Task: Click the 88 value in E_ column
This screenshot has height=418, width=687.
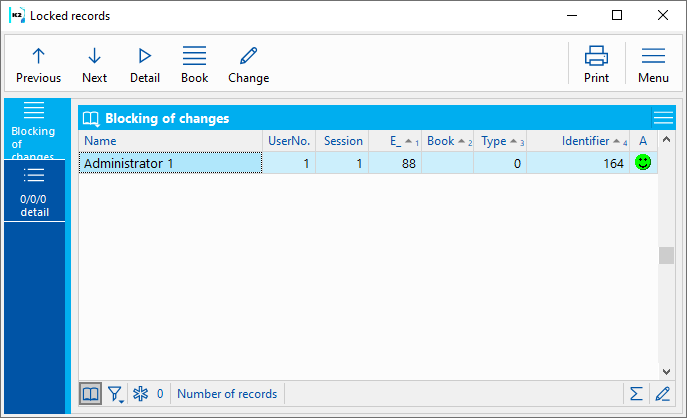Action: 395,163
